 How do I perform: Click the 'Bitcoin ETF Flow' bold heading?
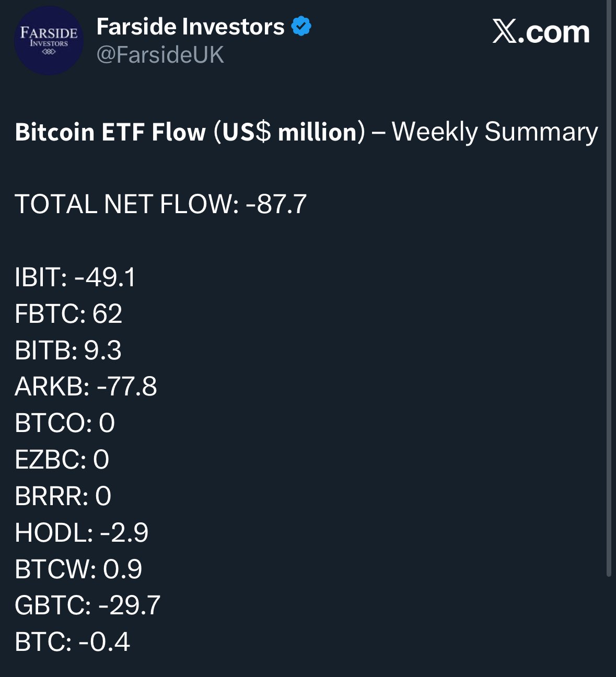point(110,132)
